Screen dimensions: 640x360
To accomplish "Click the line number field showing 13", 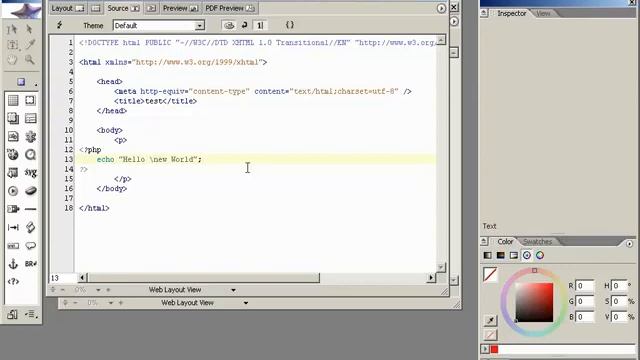I will [63, 278].
